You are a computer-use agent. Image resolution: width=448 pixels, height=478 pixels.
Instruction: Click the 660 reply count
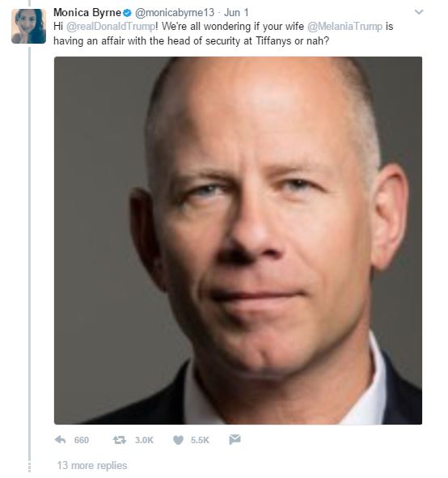(82, 440)
